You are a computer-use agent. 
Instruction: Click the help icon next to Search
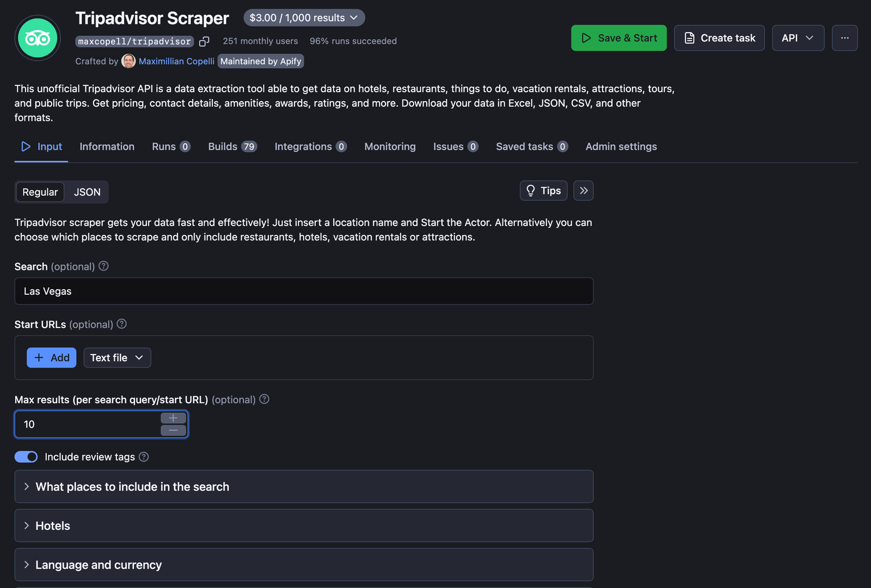pos(103,266)
